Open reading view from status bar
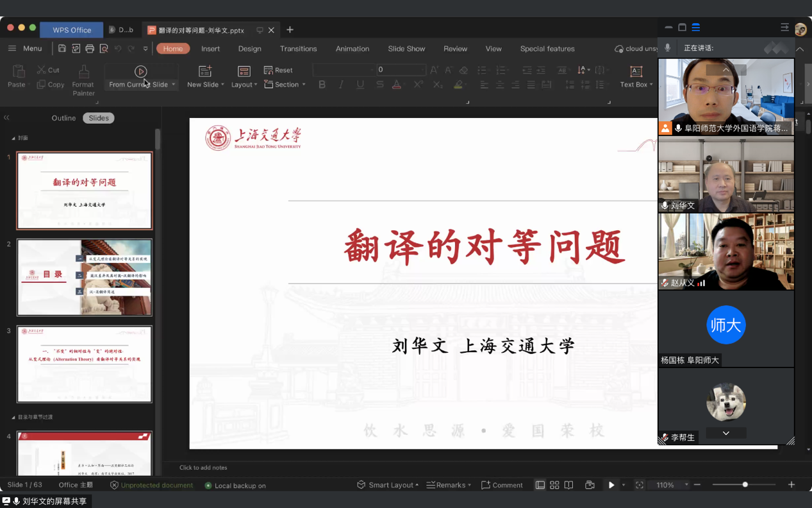The height and width of the screenshot is (508, 812). [x=568, y=485]
